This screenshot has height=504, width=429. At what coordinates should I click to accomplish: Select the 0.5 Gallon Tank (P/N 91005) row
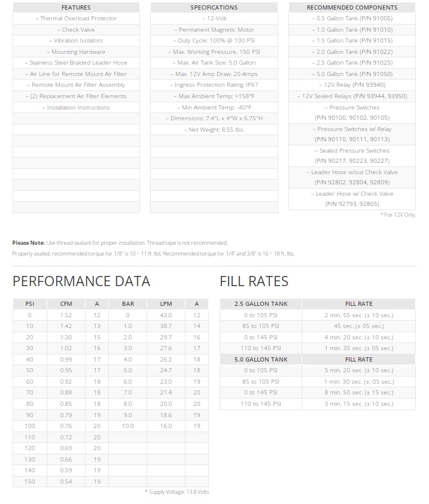[352, 19]
